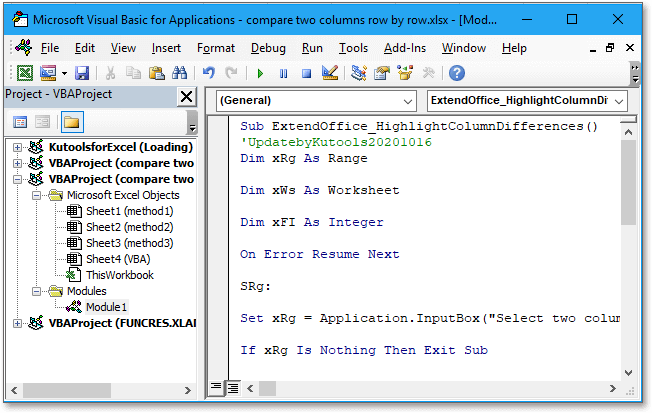Restore the inner code window
The width and height of the screenshot is (652, 413).
610,48
